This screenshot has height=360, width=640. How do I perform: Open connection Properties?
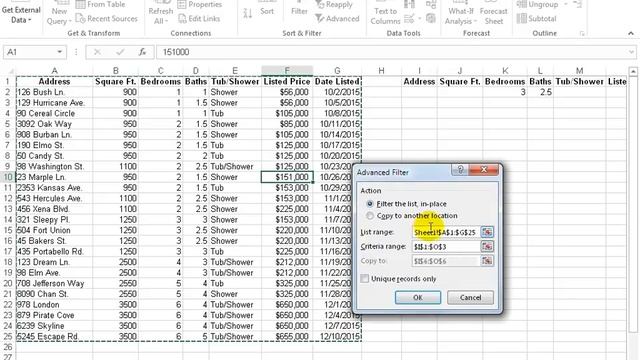(x=200, y=4)
